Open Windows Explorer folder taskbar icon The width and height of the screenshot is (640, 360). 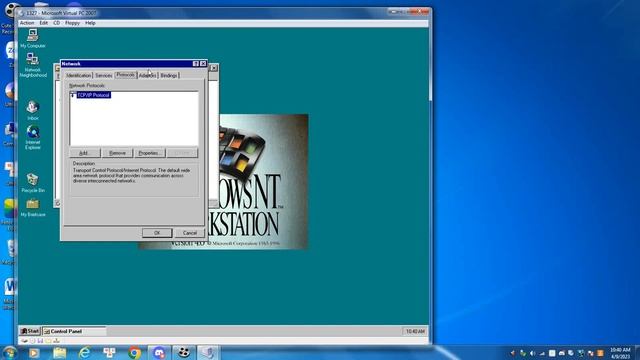[59, 353]
